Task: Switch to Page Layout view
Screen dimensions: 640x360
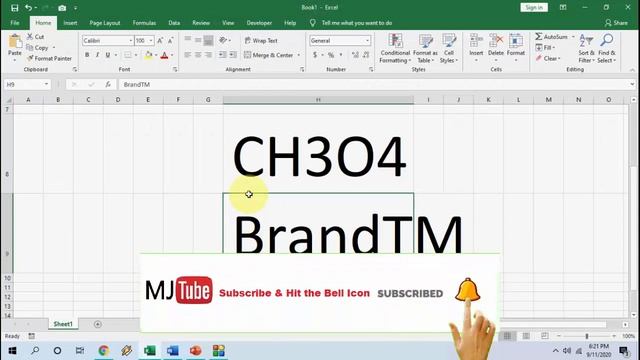Action: 526,336
